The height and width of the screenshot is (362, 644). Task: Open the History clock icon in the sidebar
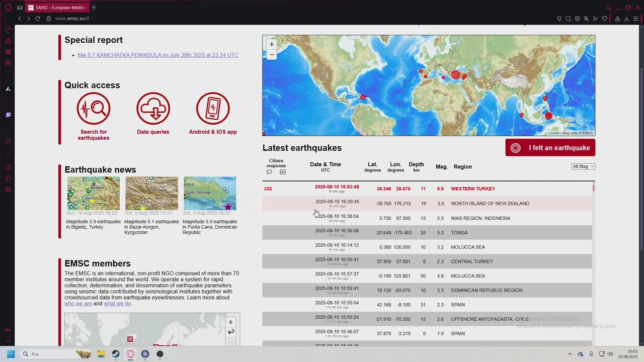coord(8,167)
